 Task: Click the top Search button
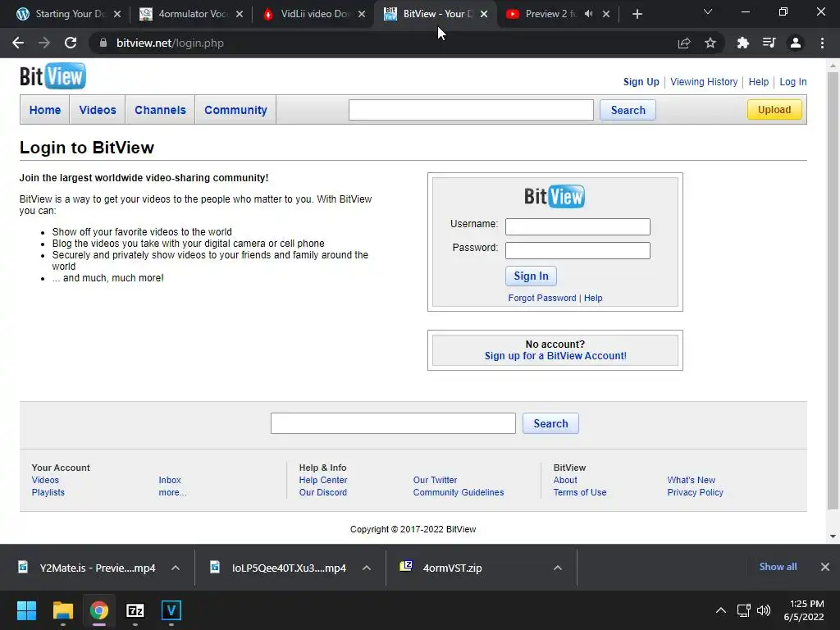click(x=628, y=110)
